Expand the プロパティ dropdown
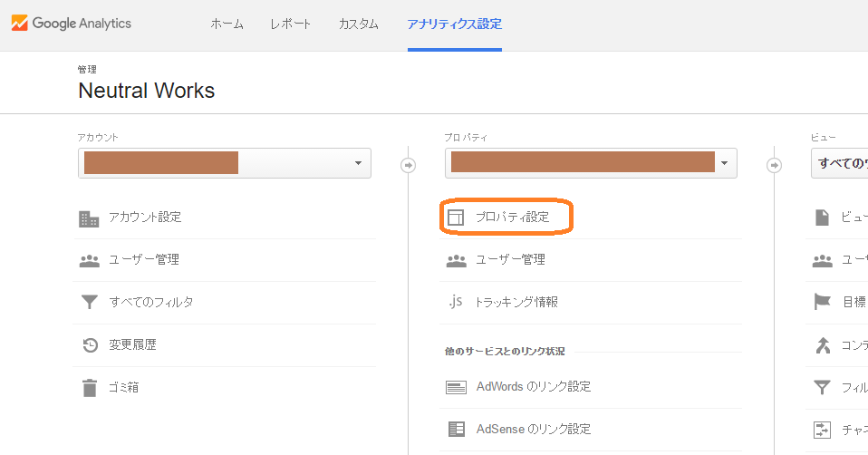 pyautogui.click(x=591, y=163)
